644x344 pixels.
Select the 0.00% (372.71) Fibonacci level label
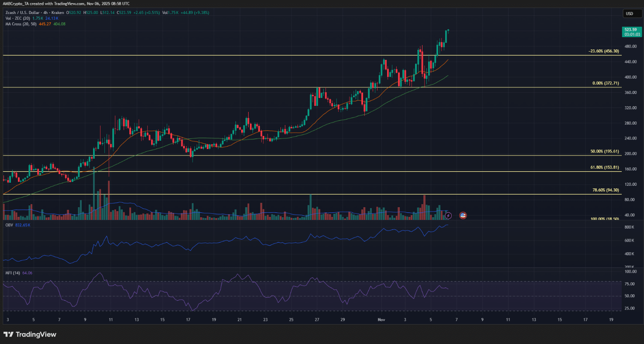(605, 83)
